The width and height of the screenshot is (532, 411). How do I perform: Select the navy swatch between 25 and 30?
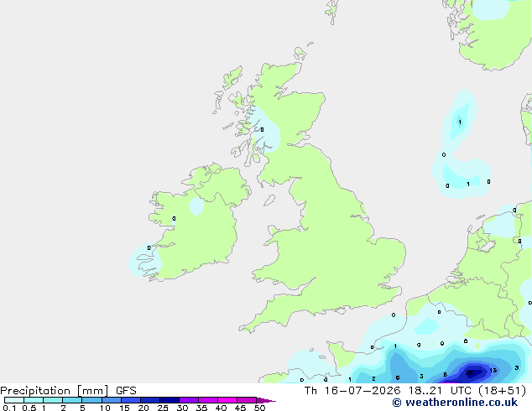coord(170,400)
